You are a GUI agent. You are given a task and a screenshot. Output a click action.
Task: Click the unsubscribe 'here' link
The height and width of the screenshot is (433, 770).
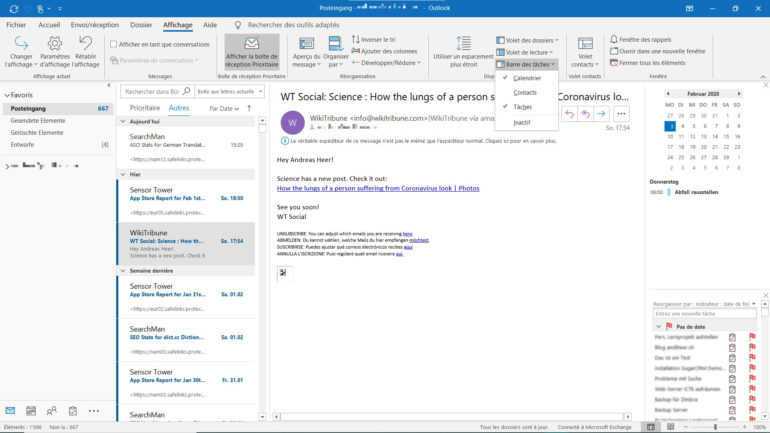click(x=407, y=234)
